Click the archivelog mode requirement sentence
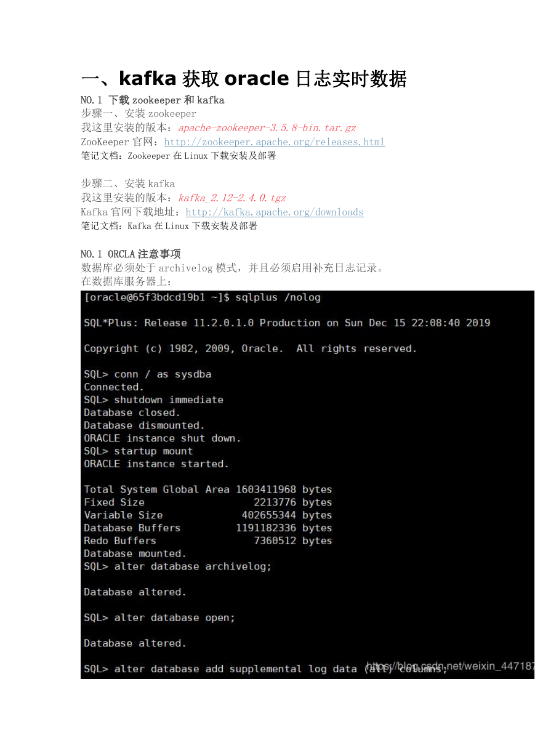The height and width of the screenshot is (756, 535). point(233,268)
